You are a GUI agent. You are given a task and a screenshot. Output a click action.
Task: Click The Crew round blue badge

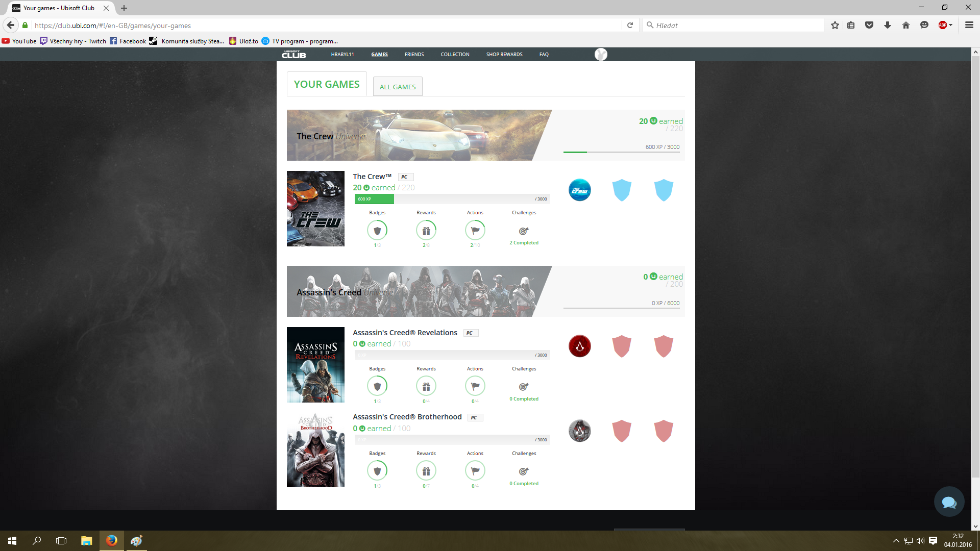580,190
